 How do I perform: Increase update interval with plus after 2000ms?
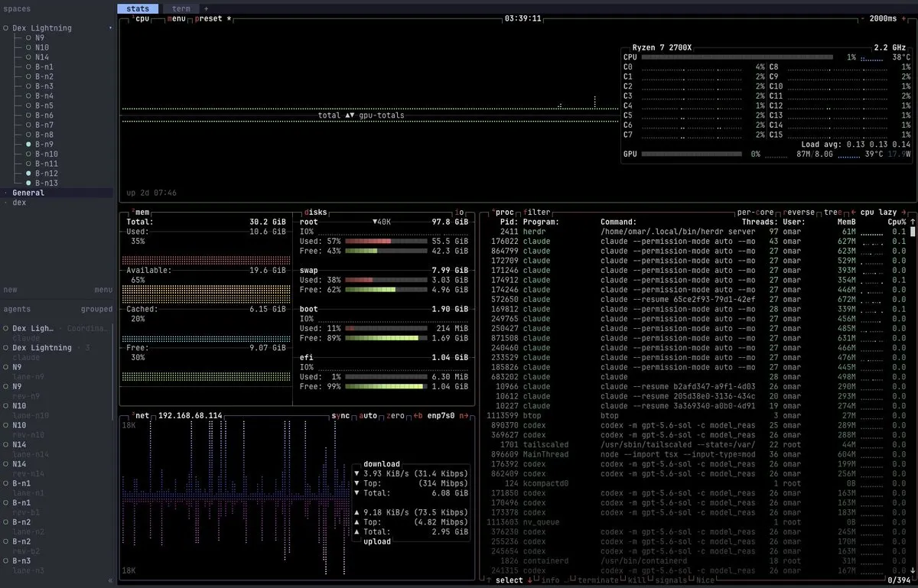point(905,18)
